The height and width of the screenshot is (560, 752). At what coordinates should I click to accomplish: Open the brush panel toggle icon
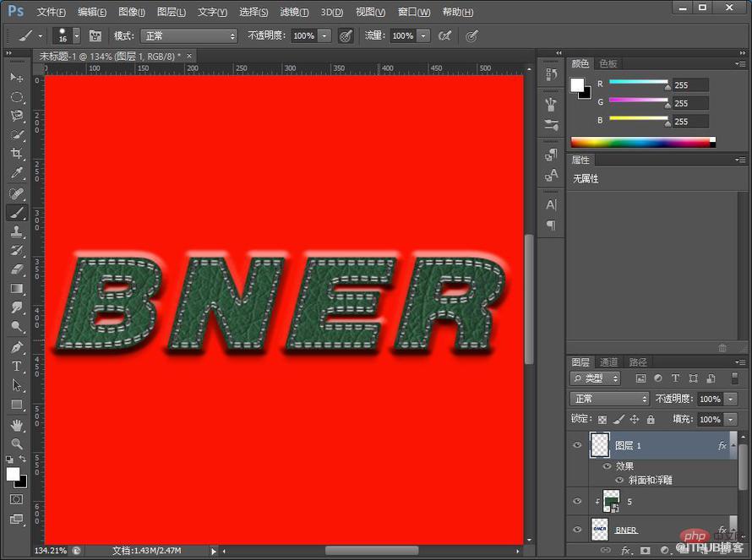pyautogui.click(x=95, y=36)
